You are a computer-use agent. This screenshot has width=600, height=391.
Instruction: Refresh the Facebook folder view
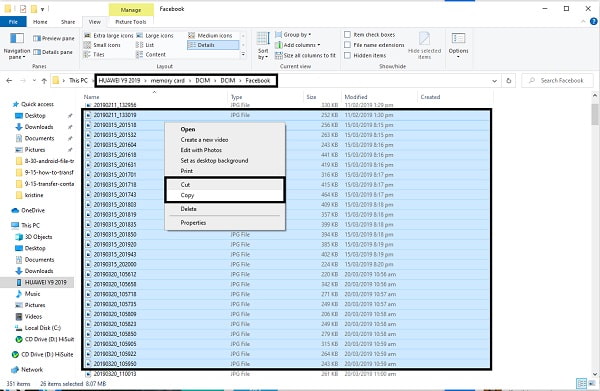[509, 81]
